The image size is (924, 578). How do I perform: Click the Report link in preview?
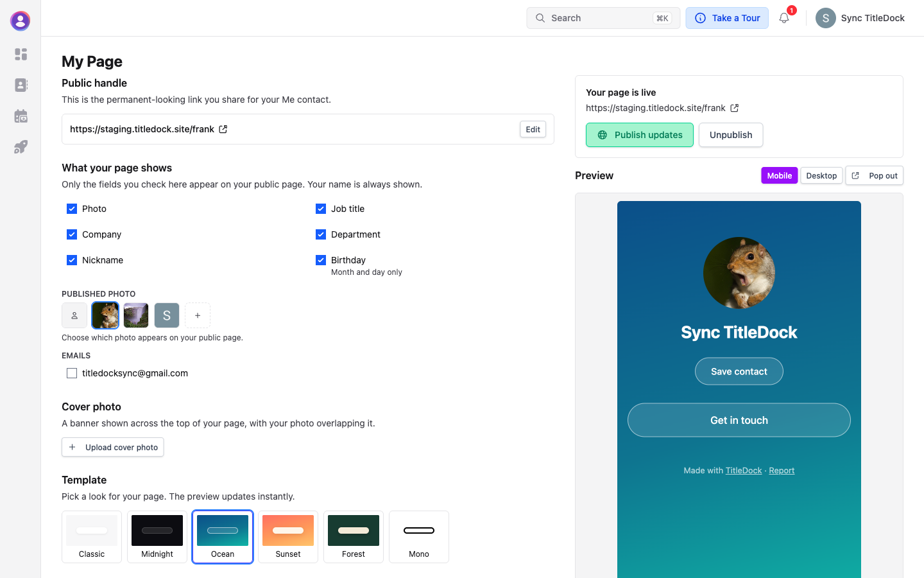(x=782, y=471)
